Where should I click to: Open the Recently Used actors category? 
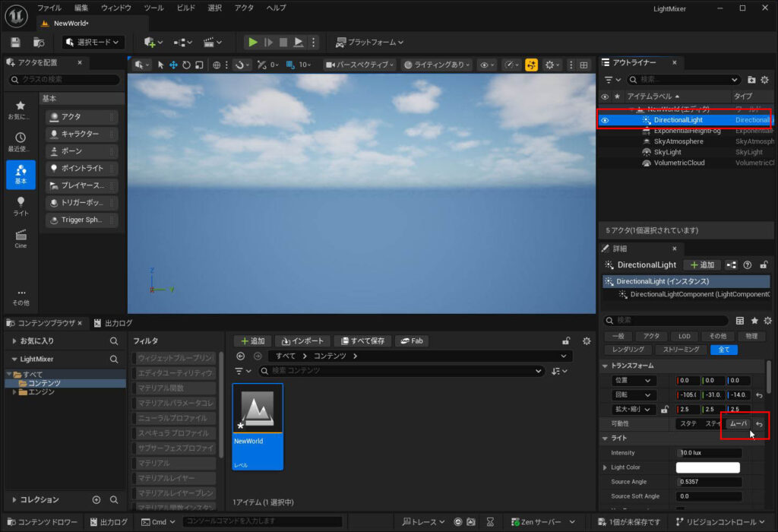[21, 141]
